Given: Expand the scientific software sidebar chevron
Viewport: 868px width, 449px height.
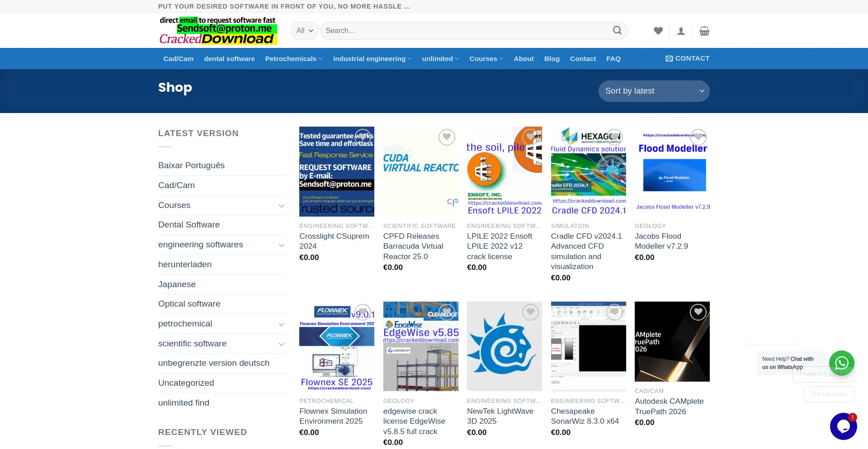Looking at the screenshot, I should point(281,344).
